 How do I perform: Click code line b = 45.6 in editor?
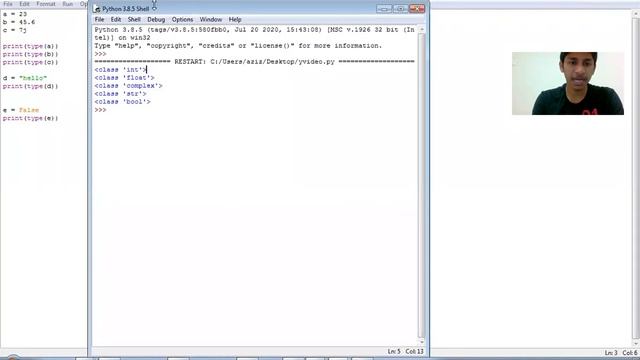(19, 22)
